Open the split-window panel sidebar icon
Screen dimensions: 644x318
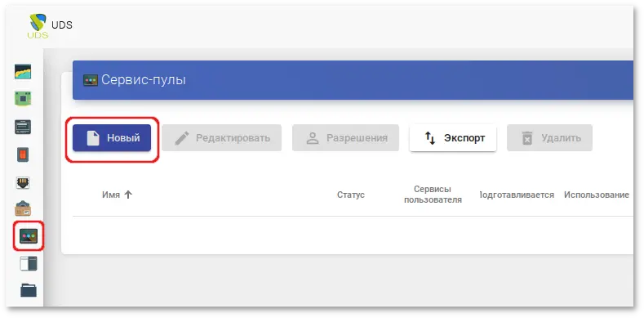point(29,263)
